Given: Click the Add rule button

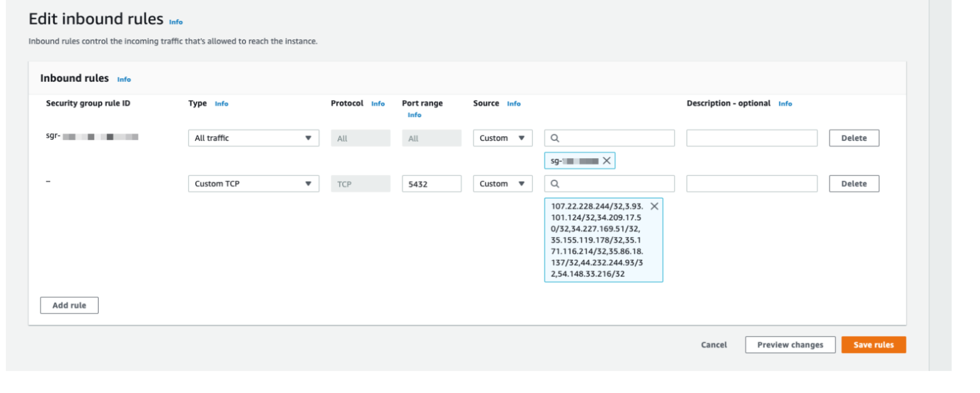Looking at the screenshot, I should (69, 305).
